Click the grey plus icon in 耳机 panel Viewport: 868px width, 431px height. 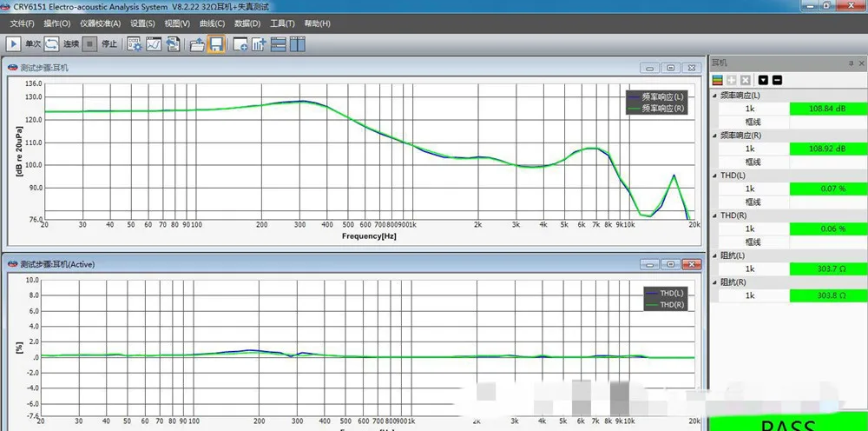(x=732, y=80)
